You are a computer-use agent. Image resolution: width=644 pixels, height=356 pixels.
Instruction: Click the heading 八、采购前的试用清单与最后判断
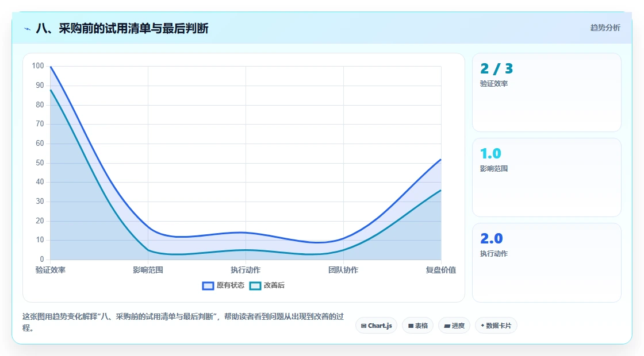pyautogui.click(x=122, y=28)
